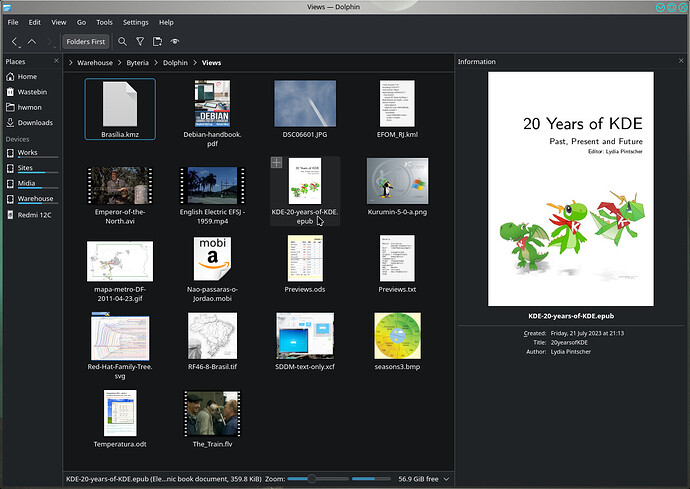Click the Back navigation arrow

point(15,42)
